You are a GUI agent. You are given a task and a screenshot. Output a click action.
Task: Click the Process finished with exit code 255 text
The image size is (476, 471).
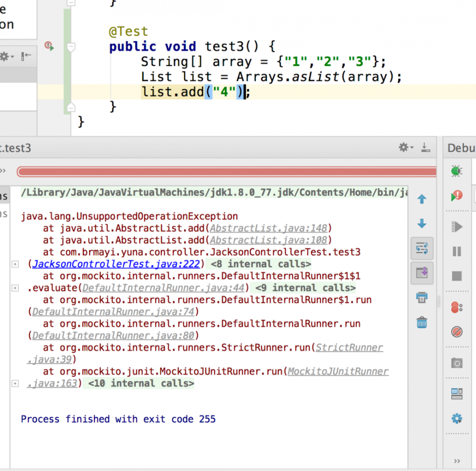(118, 419)
